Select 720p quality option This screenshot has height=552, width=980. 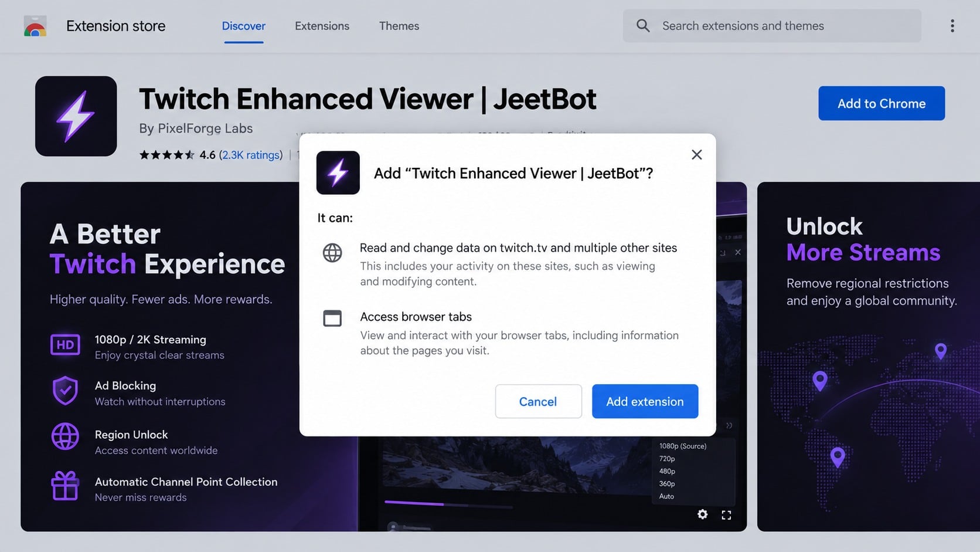667,459
